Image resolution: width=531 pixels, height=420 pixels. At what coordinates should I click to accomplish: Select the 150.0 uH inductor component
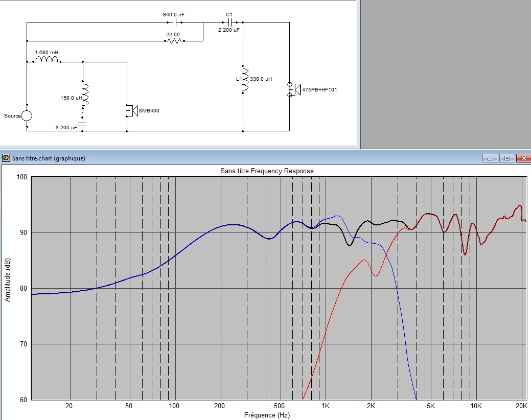[83, 92]
